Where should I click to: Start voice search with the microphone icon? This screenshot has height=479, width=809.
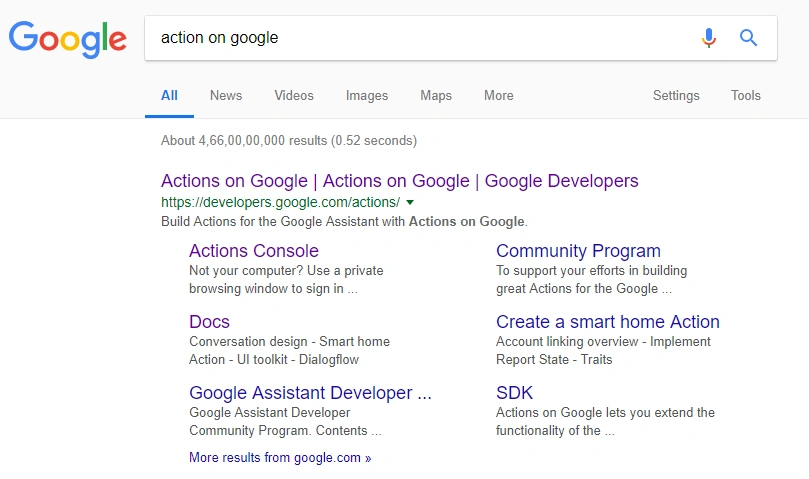point(709,38)
